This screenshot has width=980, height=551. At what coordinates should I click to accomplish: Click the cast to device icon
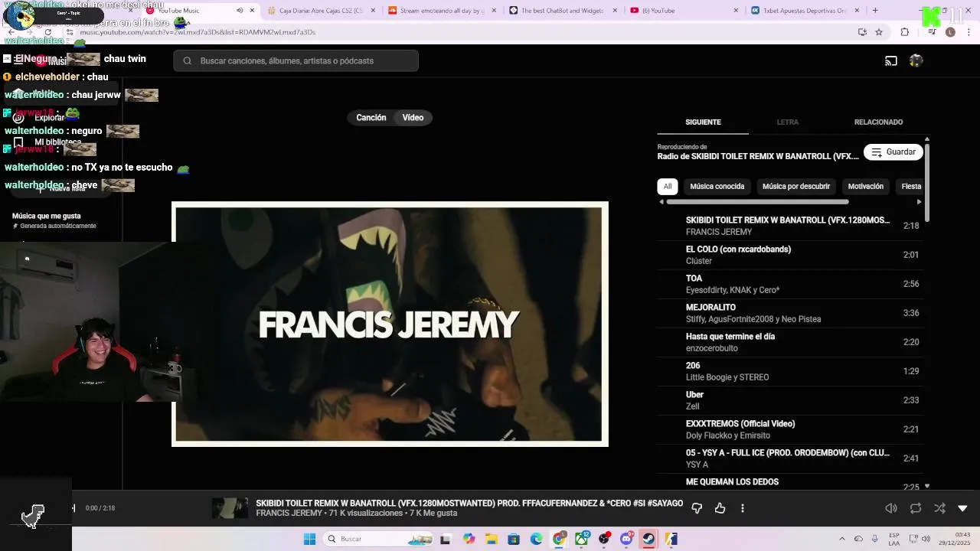(x=891, y=60)
